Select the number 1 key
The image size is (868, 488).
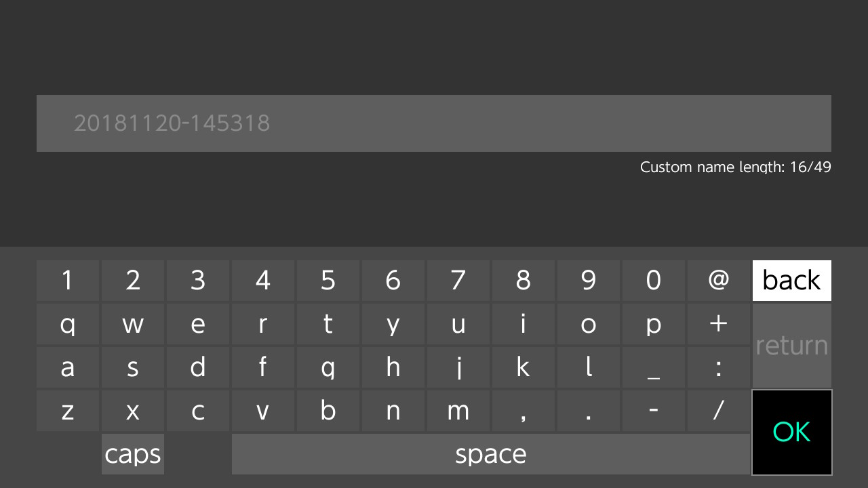click(68, 281)
